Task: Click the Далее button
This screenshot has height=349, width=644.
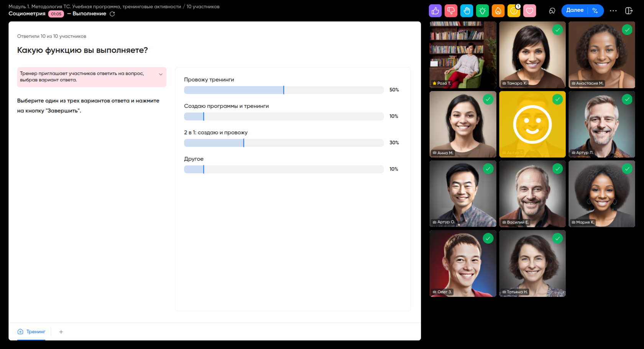Action: click(575, 10)
